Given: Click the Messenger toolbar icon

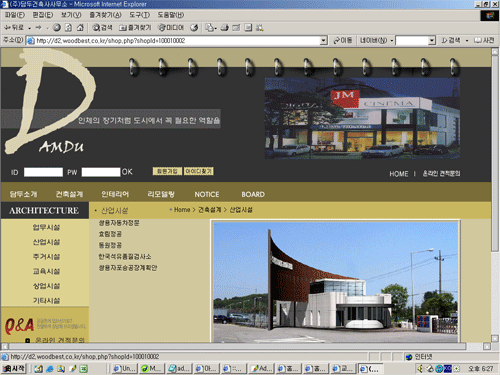Looking at the screenshot, I should (260, 28).
